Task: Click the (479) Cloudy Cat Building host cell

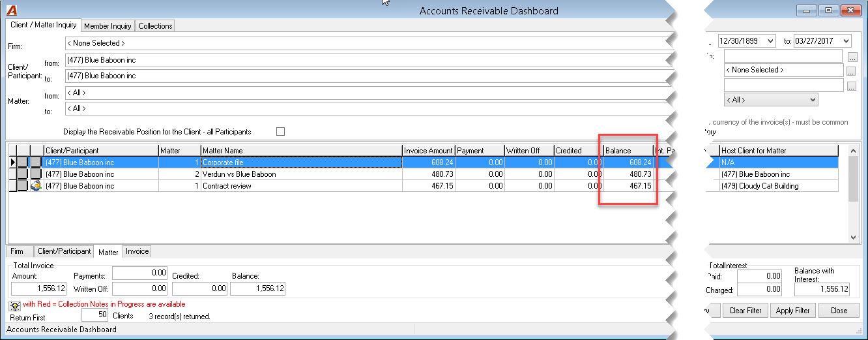Action: pyautogui.click(x=778, y=186)
